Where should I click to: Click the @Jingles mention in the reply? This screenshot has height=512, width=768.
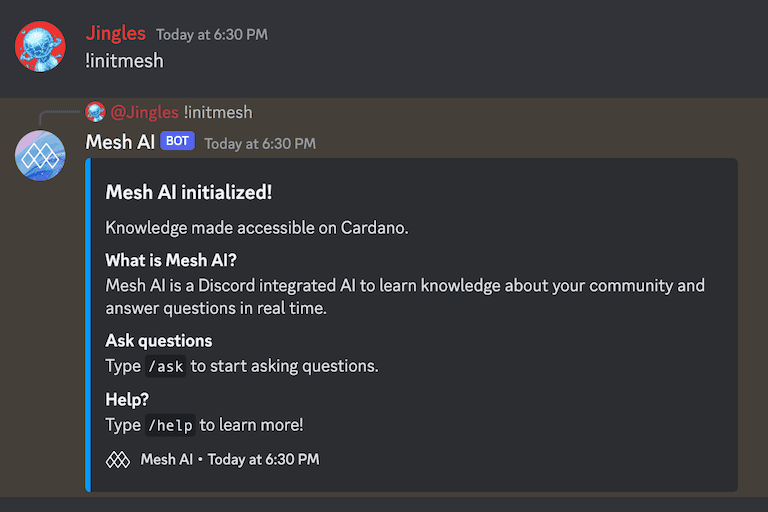point(145,112)
